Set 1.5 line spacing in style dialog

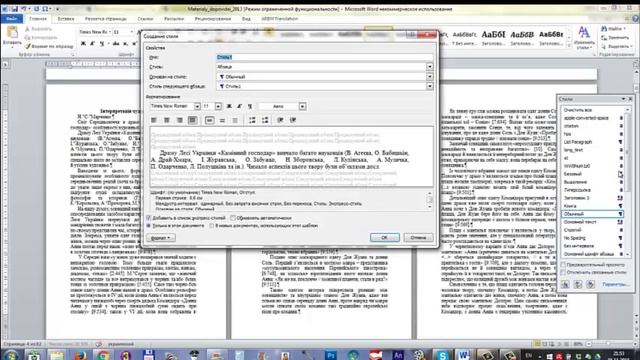222,120
